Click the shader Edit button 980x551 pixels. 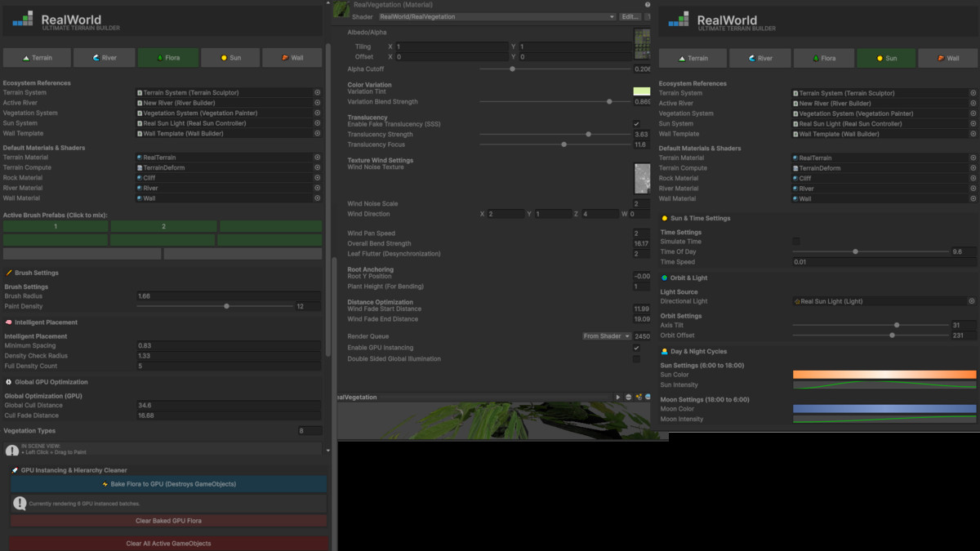630,16
